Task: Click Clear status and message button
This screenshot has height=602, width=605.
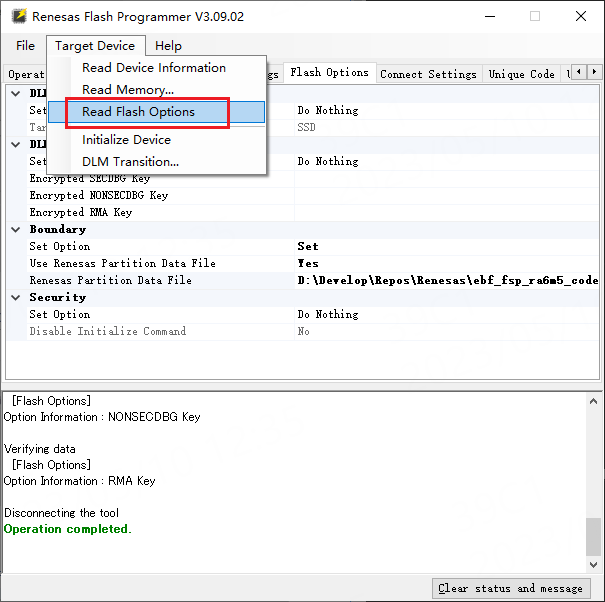Action: point(511,588)
